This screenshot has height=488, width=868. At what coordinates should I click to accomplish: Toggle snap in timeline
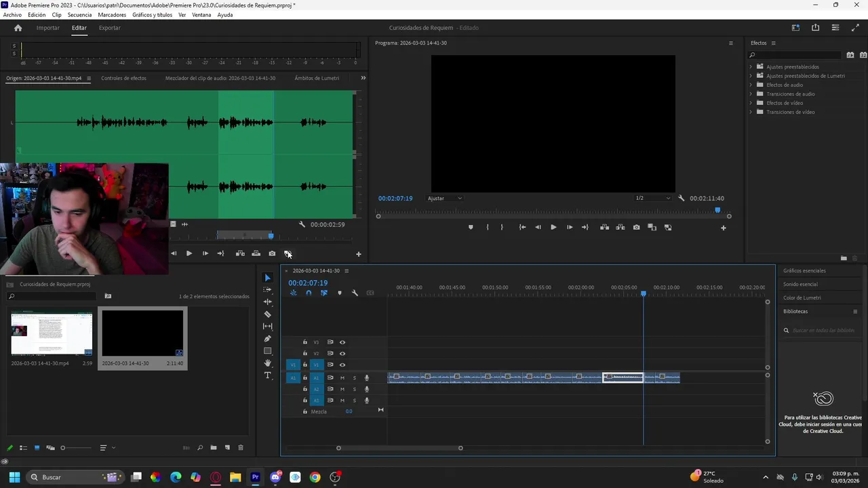point(309,293)
